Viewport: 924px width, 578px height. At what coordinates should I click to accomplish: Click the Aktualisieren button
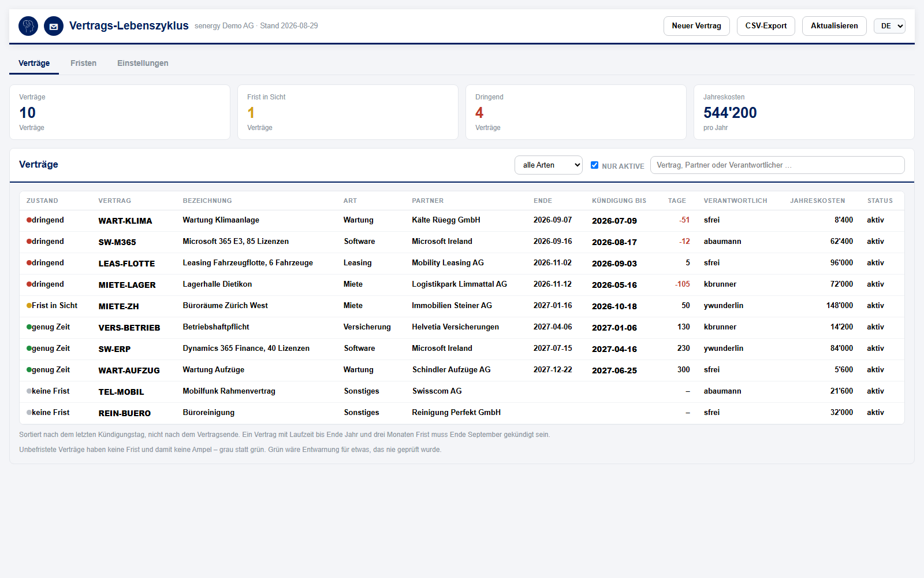coord(834,26)
